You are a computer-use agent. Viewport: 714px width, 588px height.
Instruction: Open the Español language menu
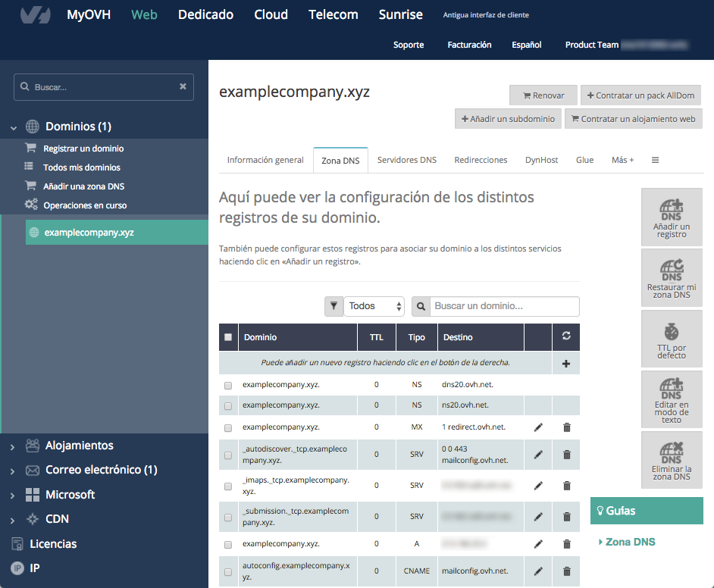[x=526, y=45]
